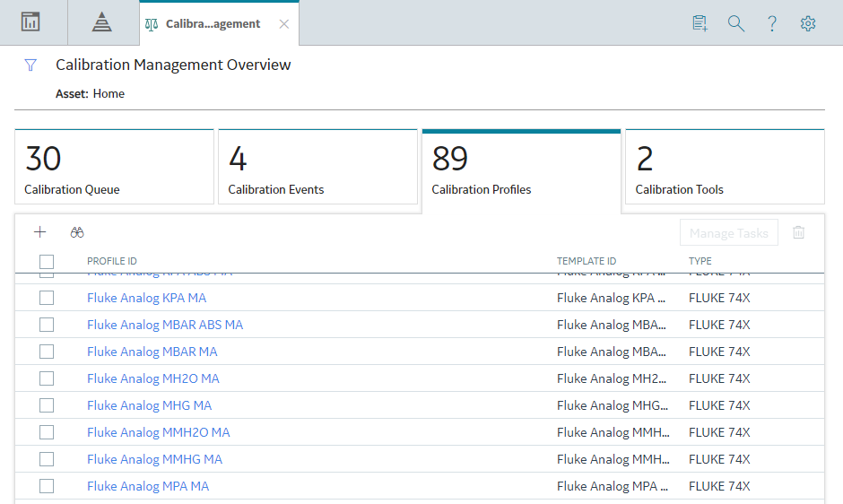Select the Calibration Queue card

pos(114,167)
